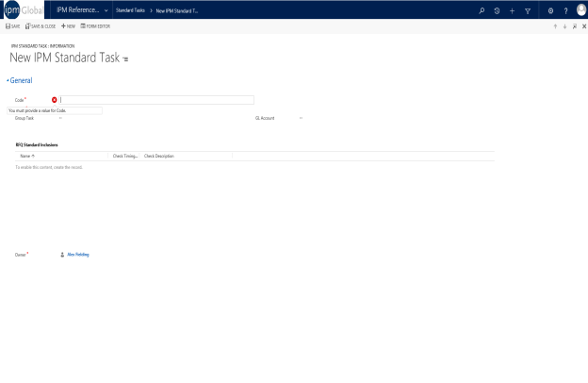Click Save & Close button
This screenshot has width=588, height=383.
tap(41, 25)
